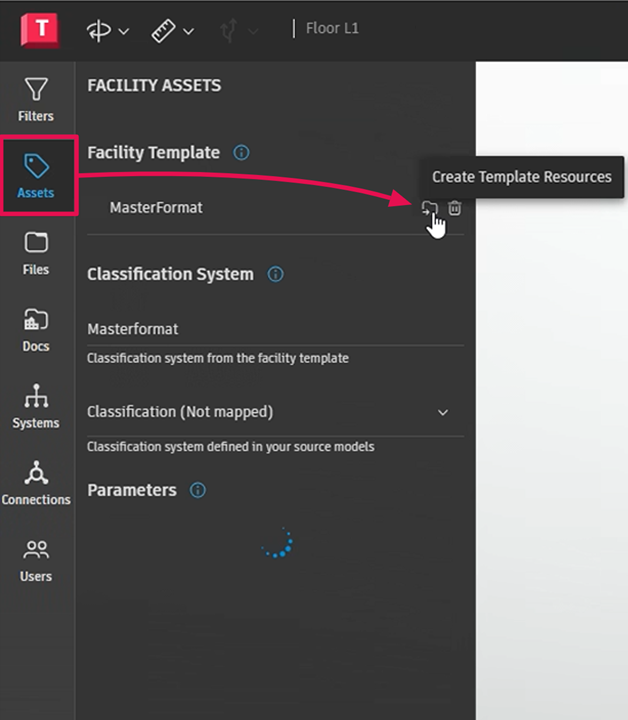Select the Assets sidebar tab

pos(37,175)
